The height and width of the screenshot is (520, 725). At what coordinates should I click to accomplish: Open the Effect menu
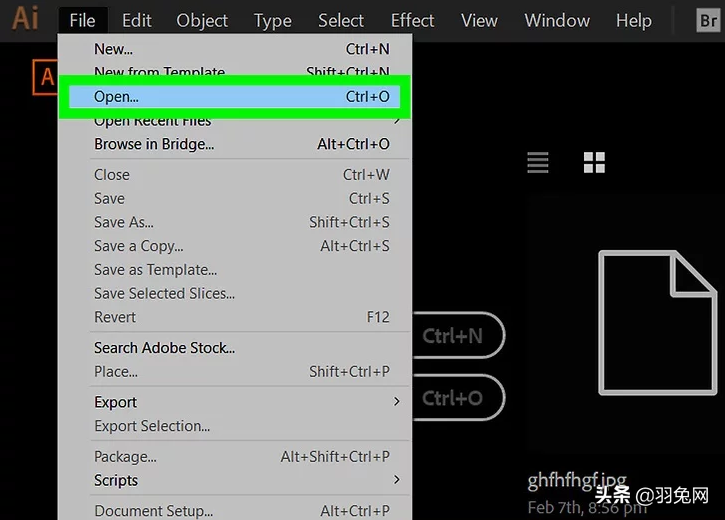(x=412, y=20)
